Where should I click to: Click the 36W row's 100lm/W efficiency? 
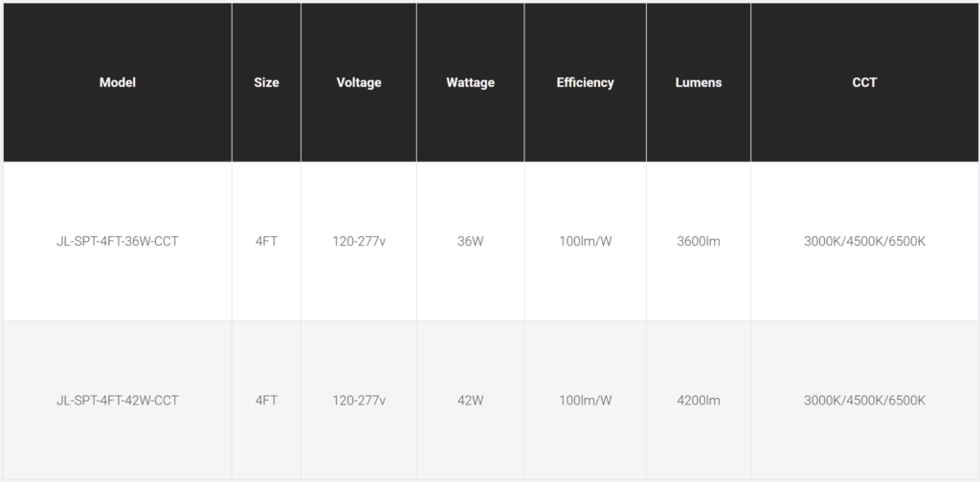pyautogui.click(x=585, y=241)
